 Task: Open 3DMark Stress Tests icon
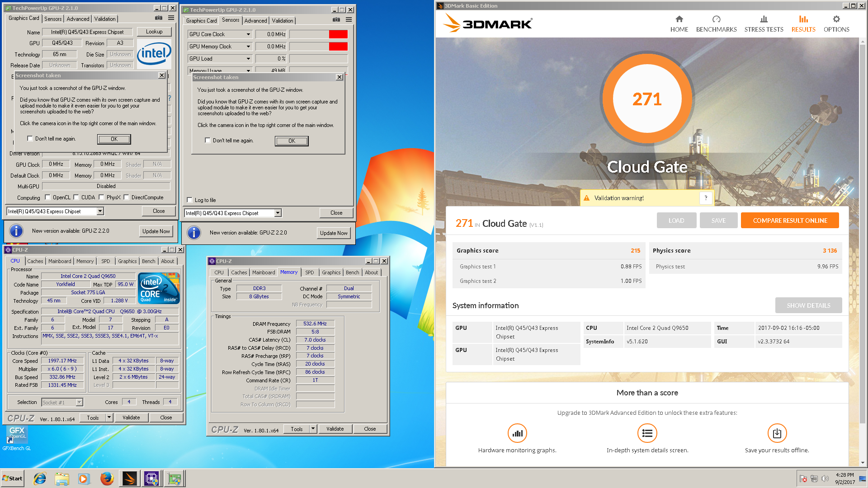764,19
